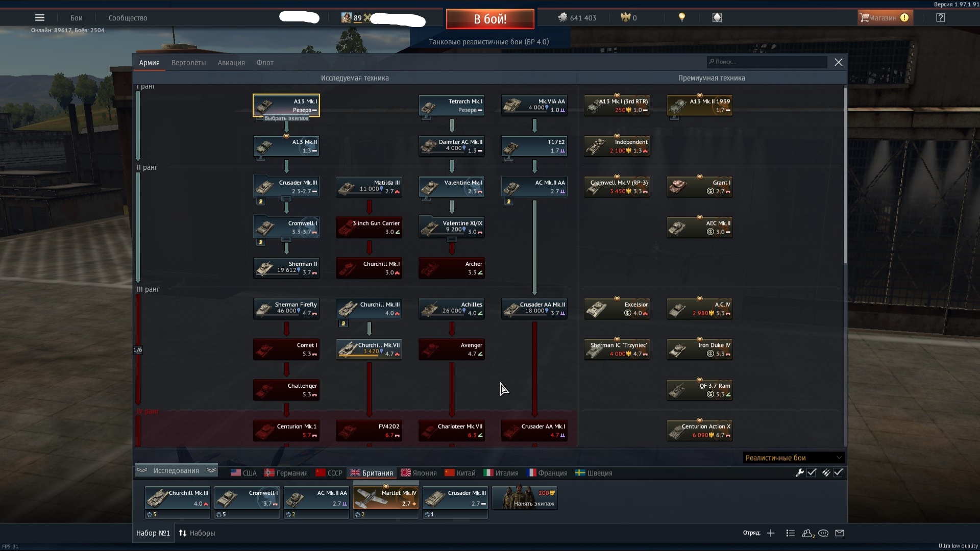This screenshot has width=980, height=551.
Task: Open the bulleted list icon in bottom bar
Action: (791, 533)
